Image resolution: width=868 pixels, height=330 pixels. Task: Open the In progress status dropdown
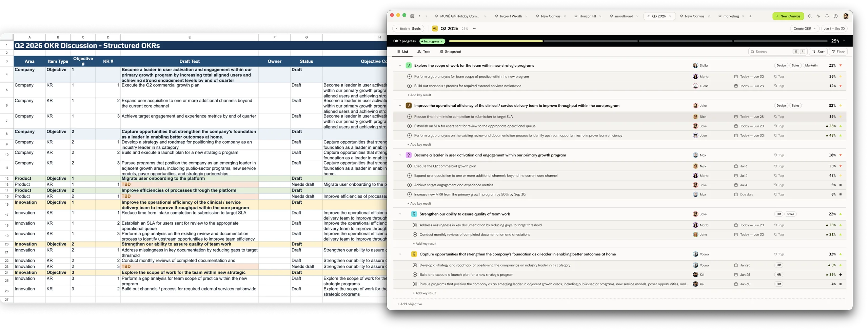[x=432, y=41]
